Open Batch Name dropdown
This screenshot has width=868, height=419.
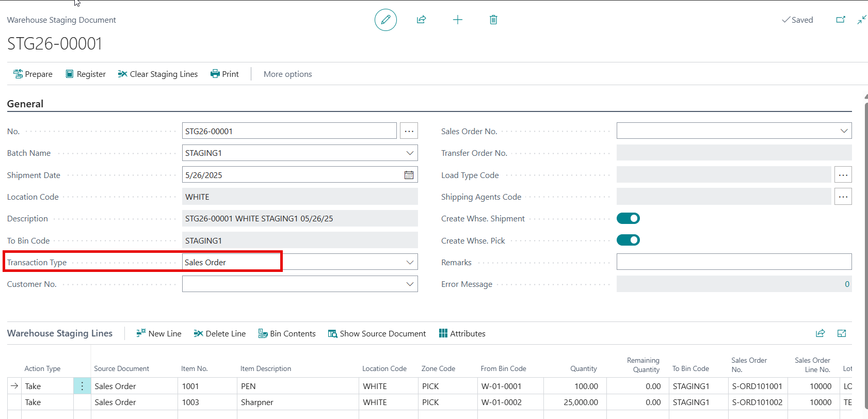tap(410, 153)
